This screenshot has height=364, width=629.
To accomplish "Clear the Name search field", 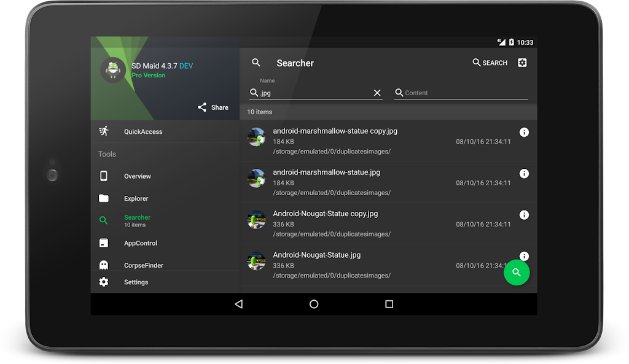I will click(377, 93).
